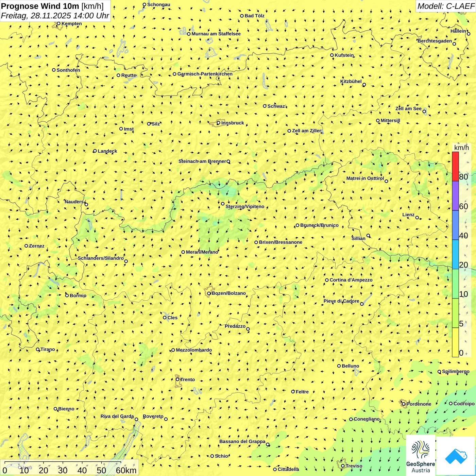Click the Berchtesgaden city label
Image resolution: width=476 pixels, height=476 pixels.
point(435,41)
